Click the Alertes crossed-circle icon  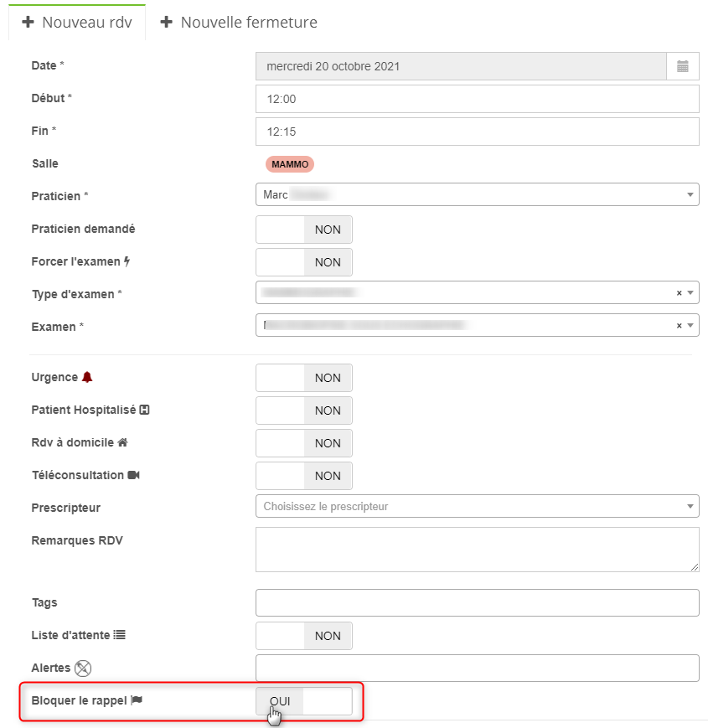click(82, 669)
